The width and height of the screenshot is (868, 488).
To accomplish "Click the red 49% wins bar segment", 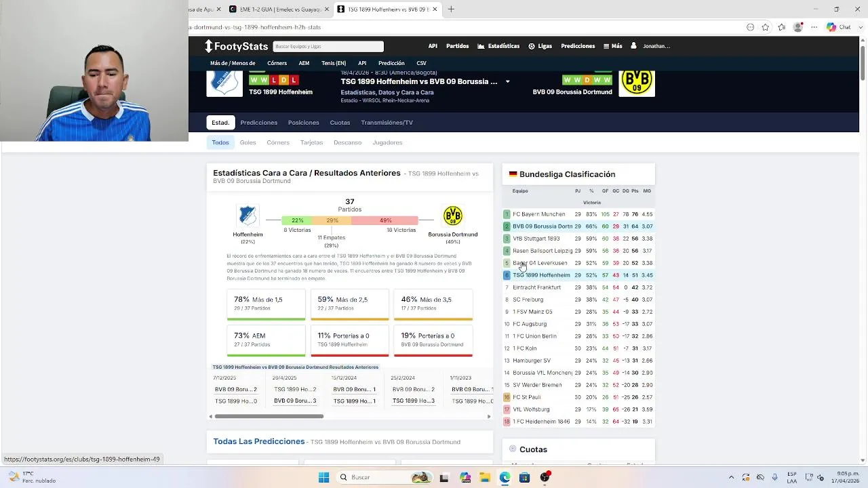I will (x=385, y=220).
